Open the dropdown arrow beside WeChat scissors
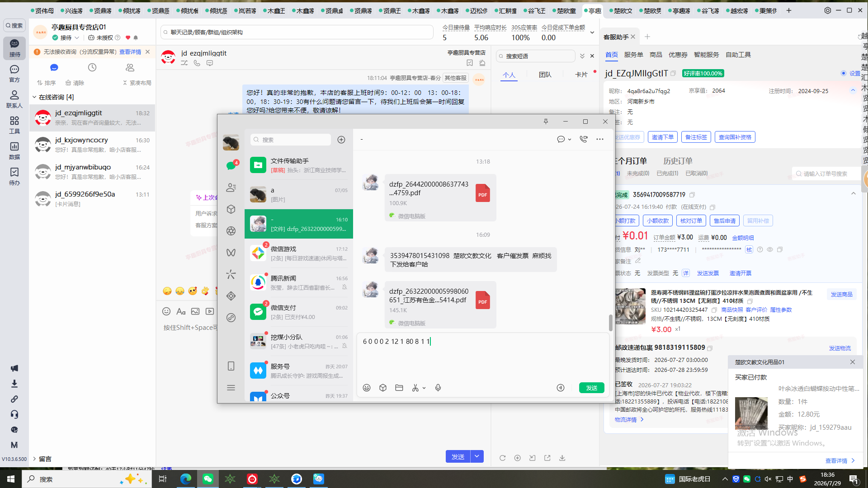Viewport: 868px width, 488px height. (424, 388)
